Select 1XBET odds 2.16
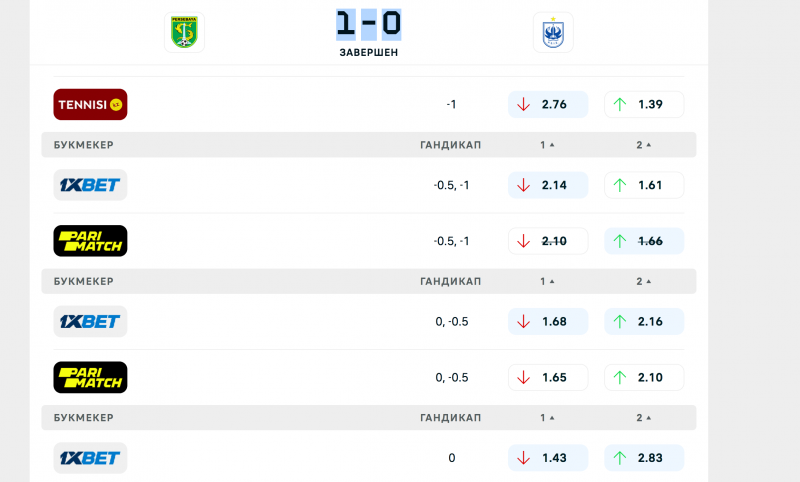The image size is (800, 482). [x=643, y=321]
